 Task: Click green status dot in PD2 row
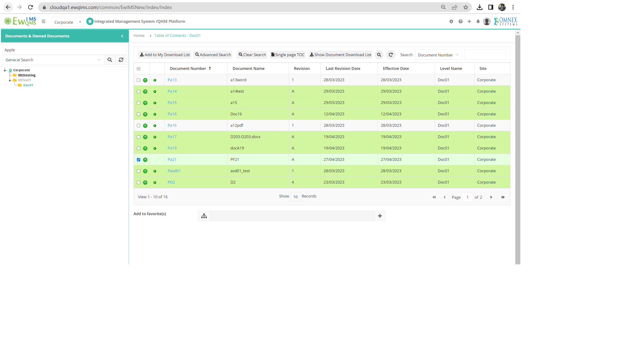pos(155,182)
